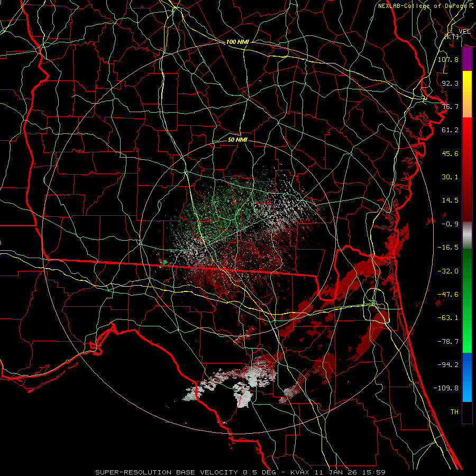Pick the purple segment of the velocity color bar
The width and height of the screenshot is (476, 476).
(467, 59)
